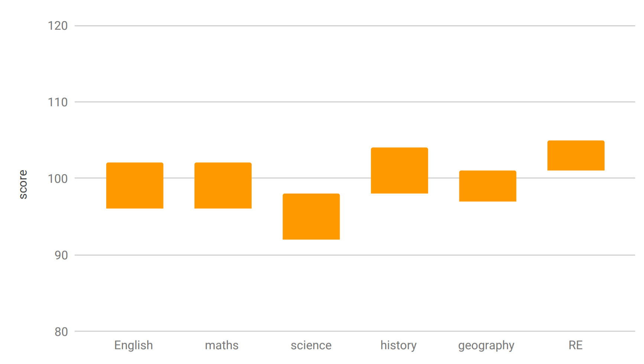Select the history orange bar

coord(399,170)
